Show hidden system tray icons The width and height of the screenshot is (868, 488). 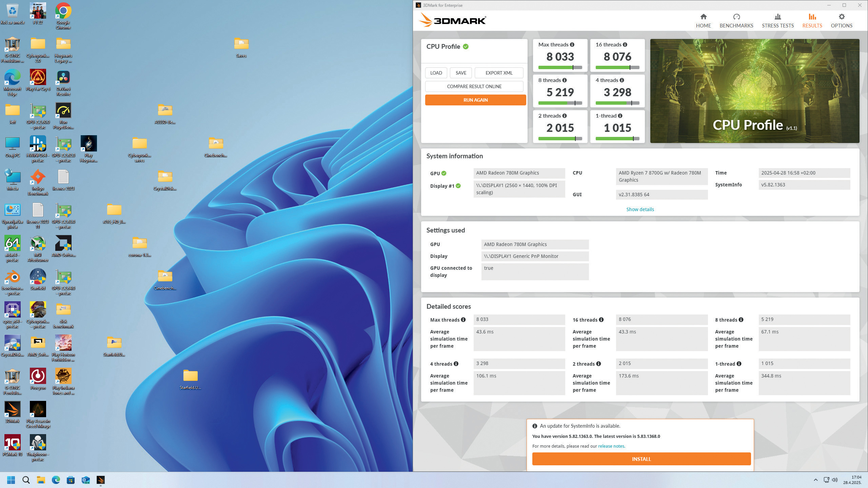[x=815, y=480]
